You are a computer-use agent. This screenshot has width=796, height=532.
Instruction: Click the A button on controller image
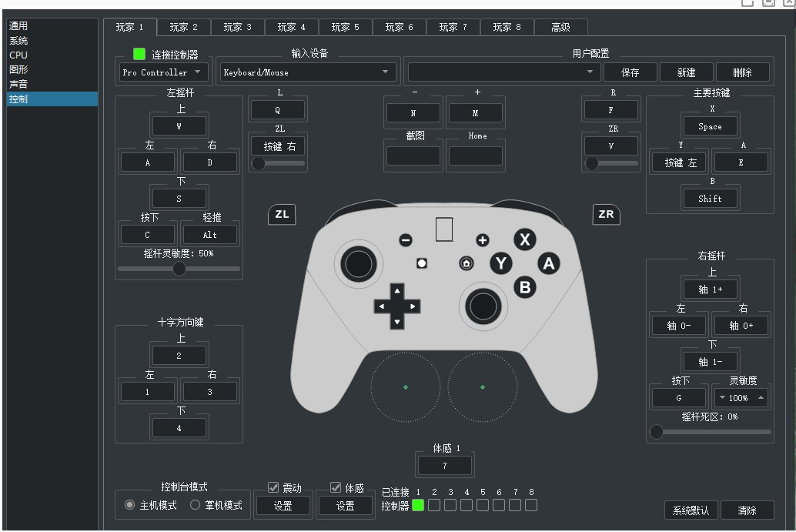[549, 263]
